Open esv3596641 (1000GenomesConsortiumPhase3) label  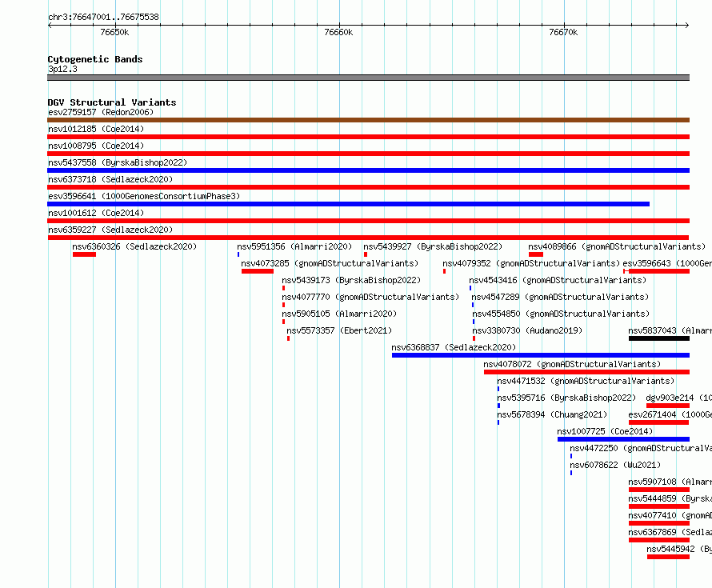click(x=144, y=196)
